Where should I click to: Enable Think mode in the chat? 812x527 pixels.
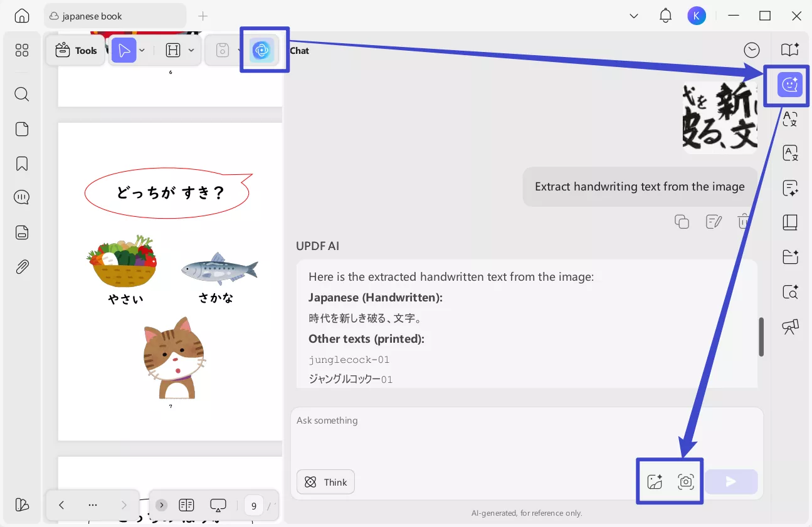(325, 481)
